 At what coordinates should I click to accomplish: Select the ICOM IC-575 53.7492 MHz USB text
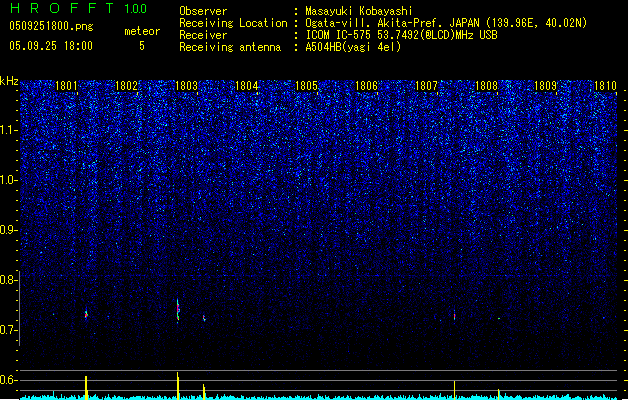tap(401, 35)
